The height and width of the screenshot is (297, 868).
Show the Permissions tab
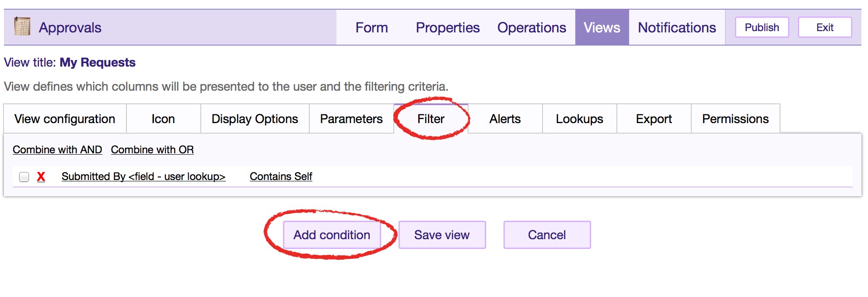pos(735,119)
